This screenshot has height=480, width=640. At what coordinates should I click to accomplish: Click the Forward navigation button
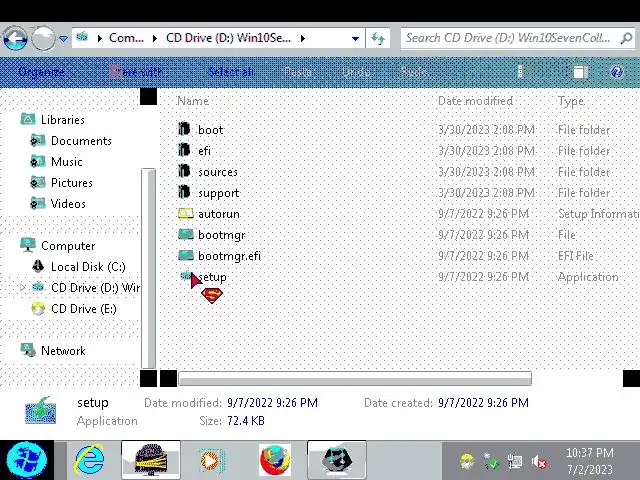click(43, 38)
